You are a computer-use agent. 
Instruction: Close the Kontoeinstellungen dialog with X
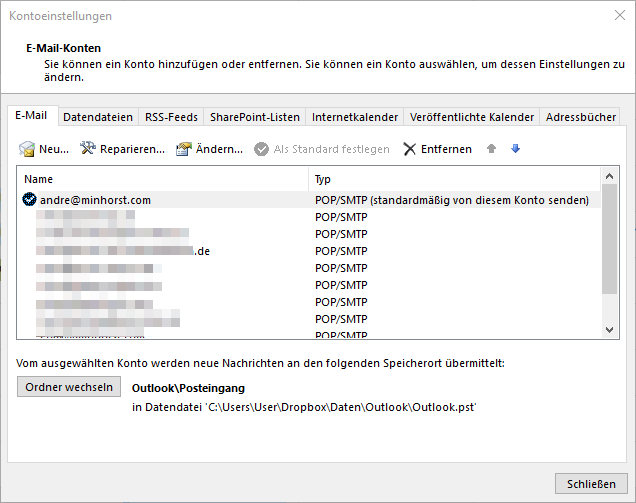(x=620, y=15)
